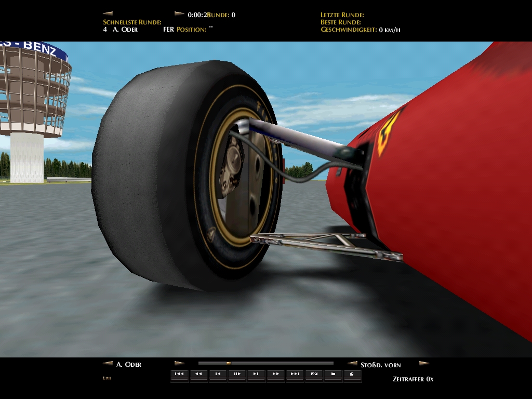Screen dimensions: 532x399
Task: Click the rewind double-arrow button
Action: coord(198,374)
